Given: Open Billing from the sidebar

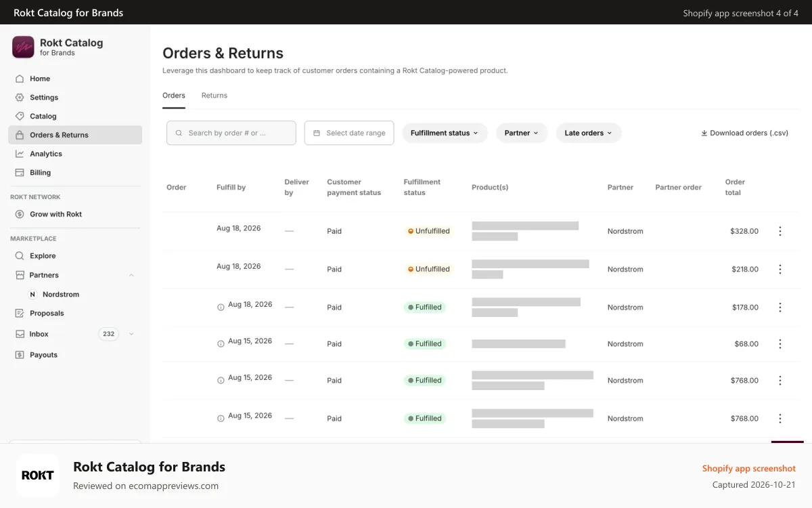Looking at the screenshot, I should tap(75, 173).
